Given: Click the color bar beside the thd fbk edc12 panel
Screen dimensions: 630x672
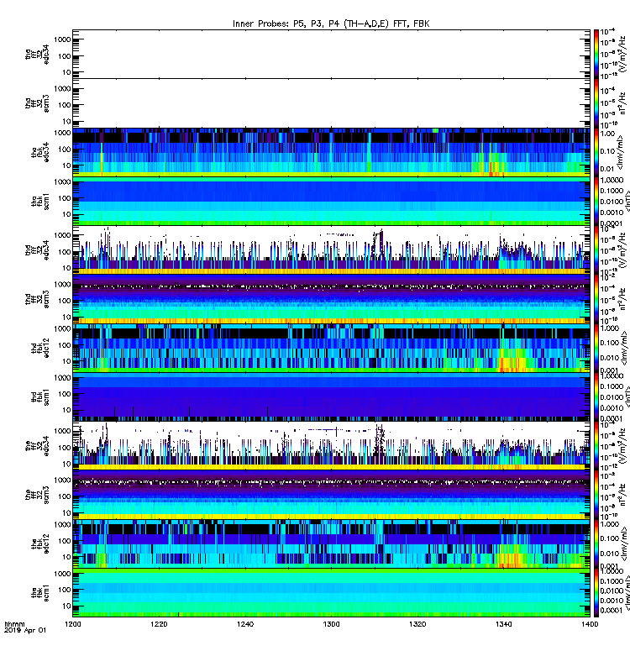Looking at the screenshot, I should point(596,348).
